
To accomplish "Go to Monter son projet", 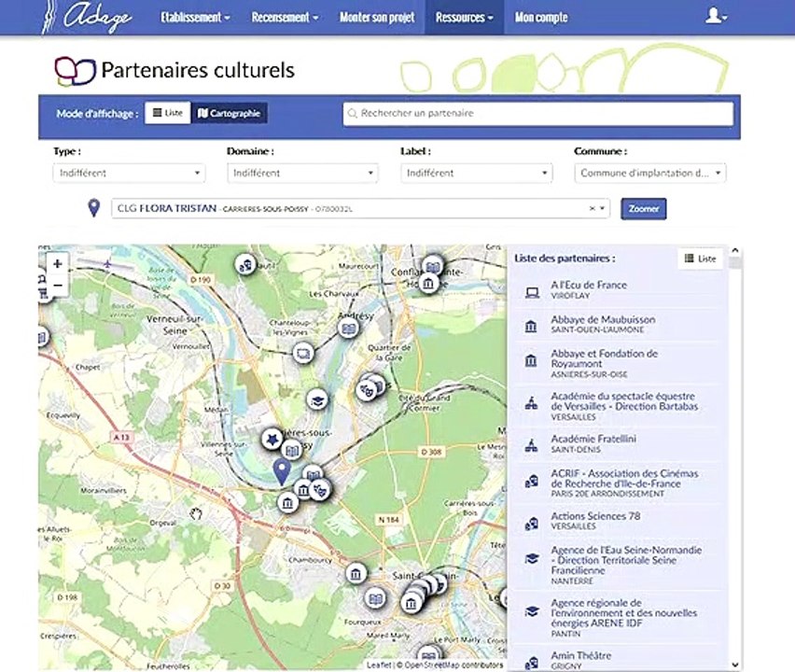I will (377, 17).
